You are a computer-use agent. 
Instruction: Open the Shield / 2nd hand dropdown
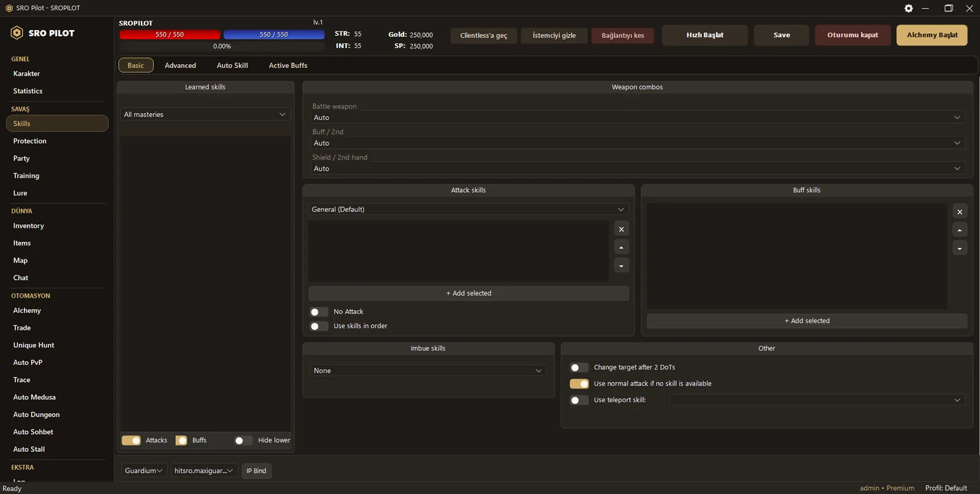pyautogui.click(x=637, y=168)
